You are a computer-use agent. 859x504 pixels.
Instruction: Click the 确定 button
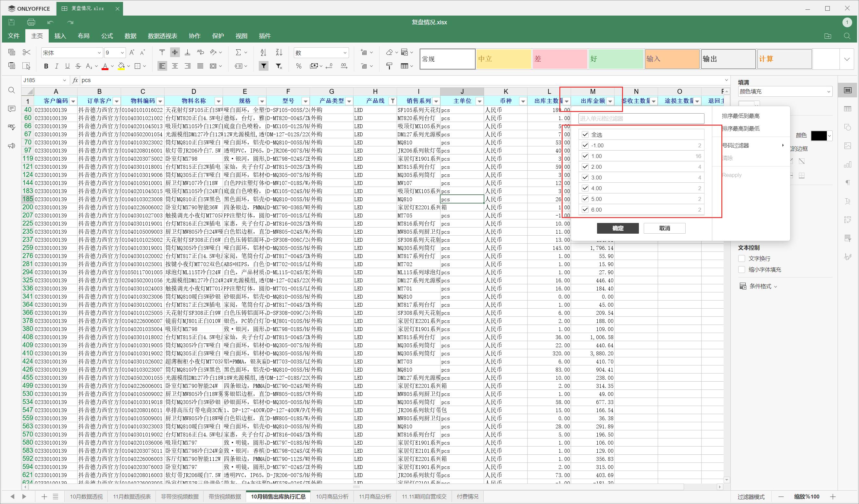point(617,228)
